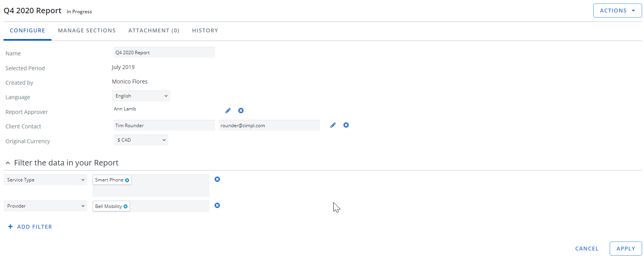Image resolution: width=644 pixels, height=263 pixels.
Task: Click the Q4 2020 Report page title
Action: click(x=32, y=11)
